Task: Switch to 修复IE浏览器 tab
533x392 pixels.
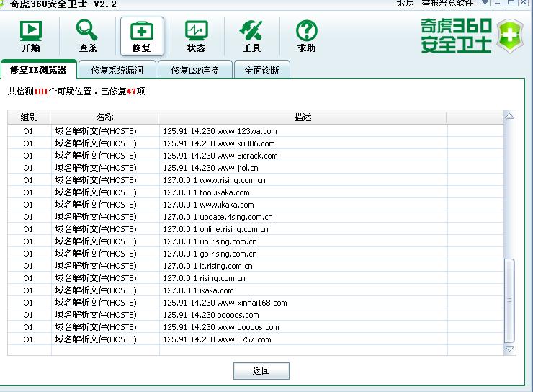Action: [x=38, y=70]
